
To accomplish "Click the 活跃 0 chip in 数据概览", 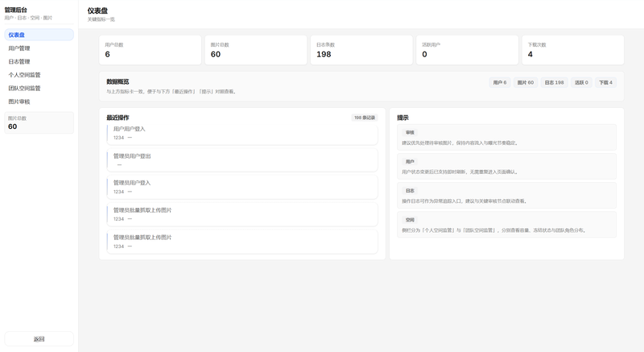I will 581,82.
